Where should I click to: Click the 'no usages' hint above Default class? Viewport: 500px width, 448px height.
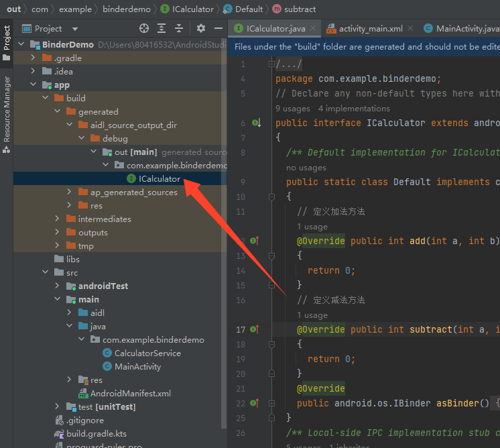point(306,168)
